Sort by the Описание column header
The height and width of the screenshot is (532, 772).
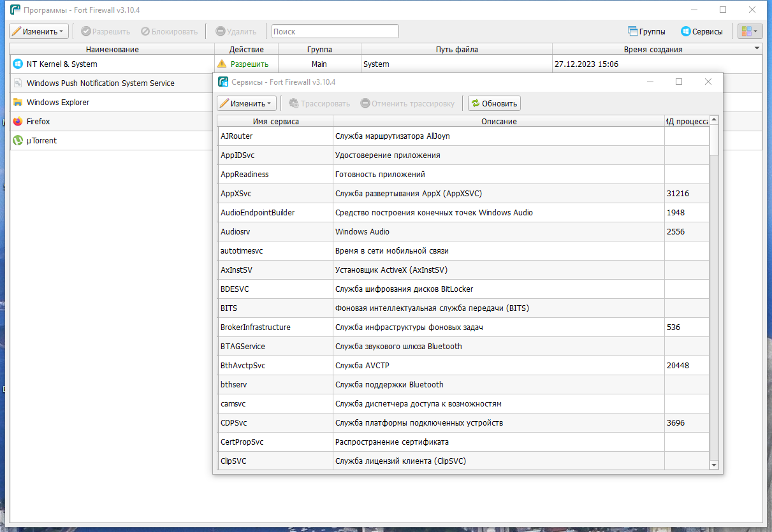click(499, 121)
